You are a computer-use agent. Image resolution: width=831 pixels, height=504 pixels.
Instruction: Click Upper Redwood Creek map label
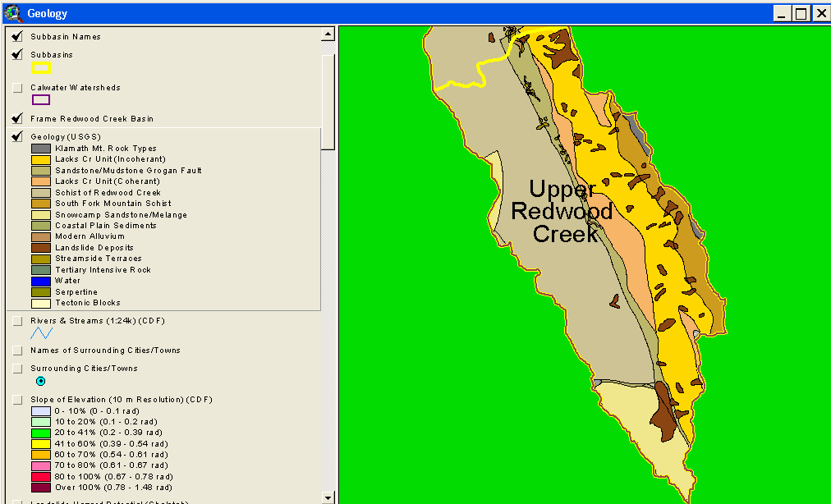click(562, 211)
